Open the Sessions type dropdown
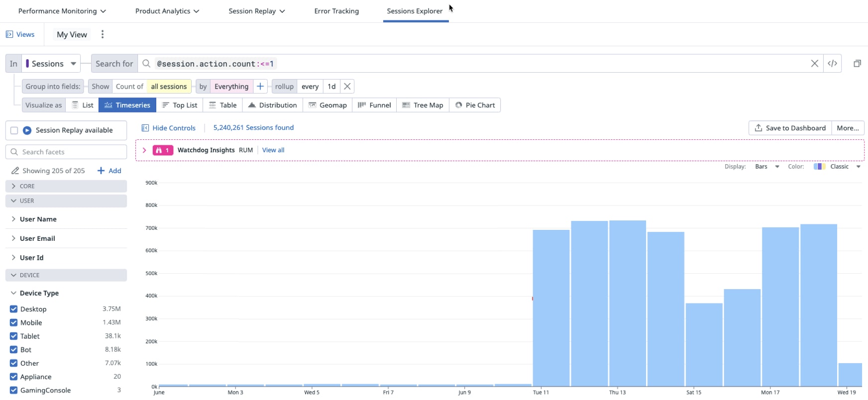The image size is (868, 400). 52,64
